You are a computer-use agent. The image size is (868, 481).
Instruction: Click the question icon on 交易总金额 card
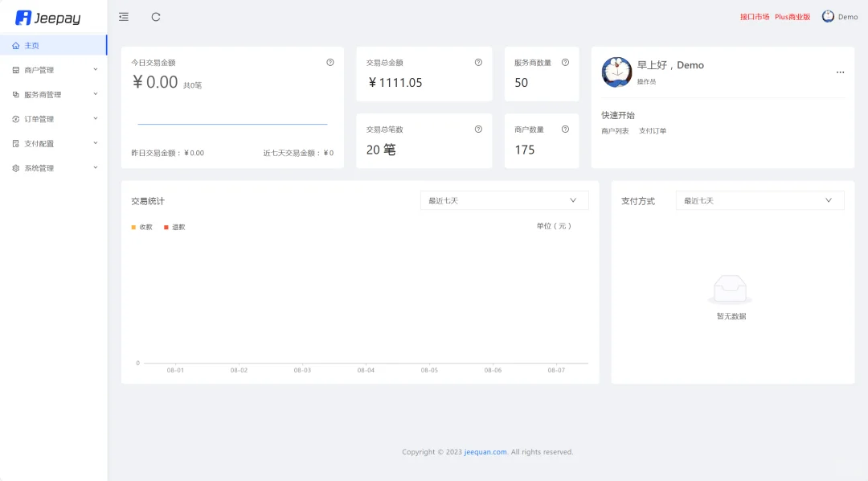pyautogui.click(x=478, y=61)
